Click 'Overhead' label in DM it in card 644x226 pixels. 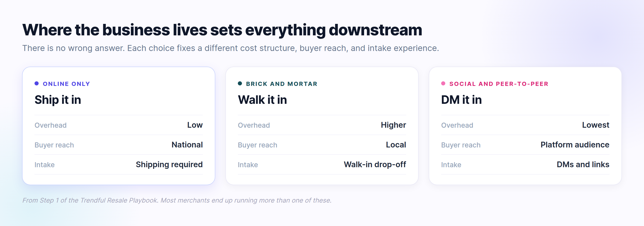click(457, 125)
